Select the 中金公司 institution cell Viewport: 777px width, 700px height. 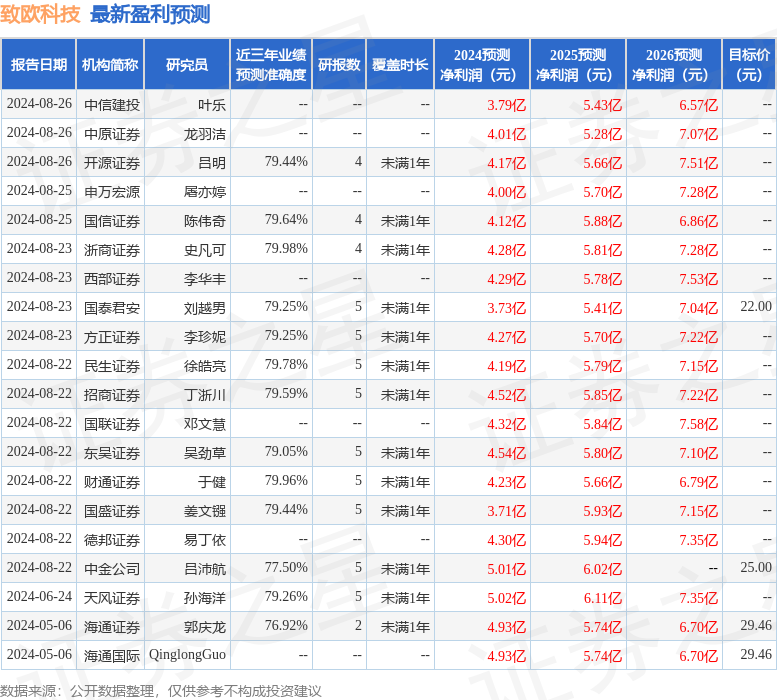coord(112,569)
